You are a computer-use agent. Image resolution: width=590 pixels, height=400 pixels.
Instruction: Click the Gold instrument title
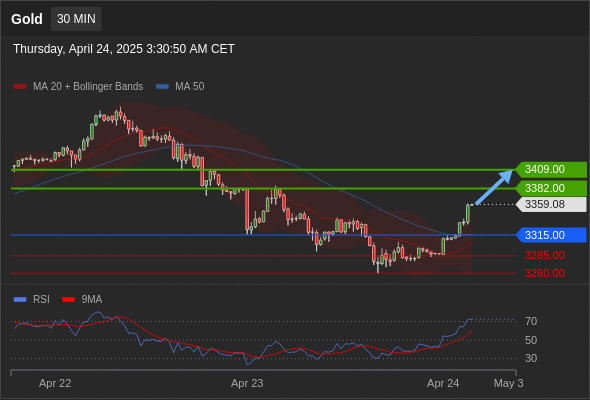[x=27, y=19]
